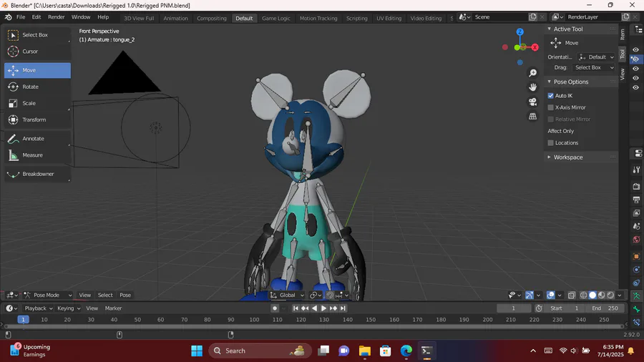
Task: Pick the Scale tool
Action: (37, 104)
